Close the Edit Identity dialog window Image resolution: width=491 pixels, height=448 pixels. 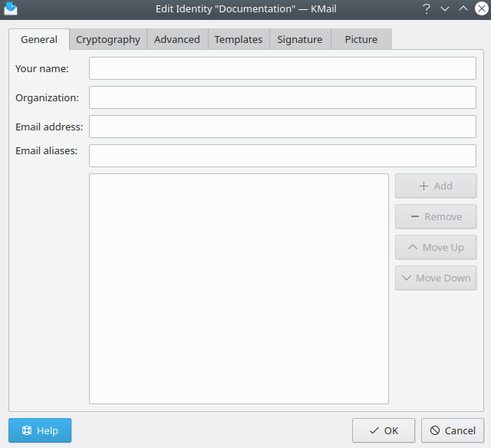coord(481,9)
